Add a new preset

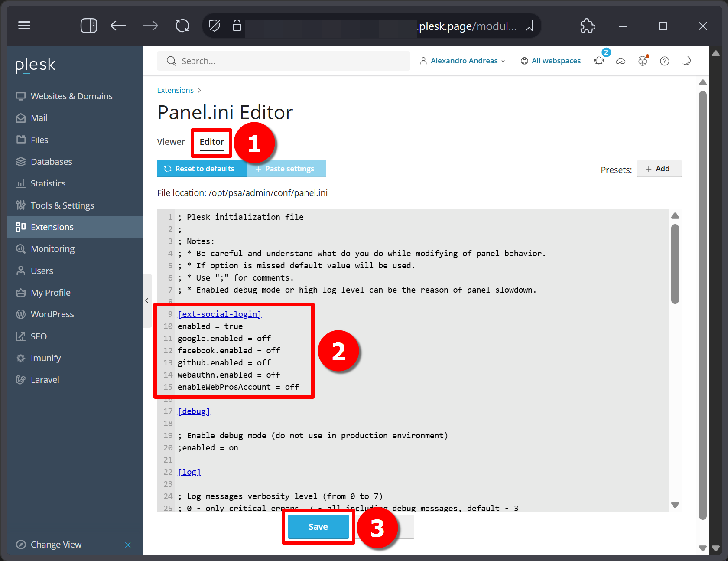[x=659, y=169]
